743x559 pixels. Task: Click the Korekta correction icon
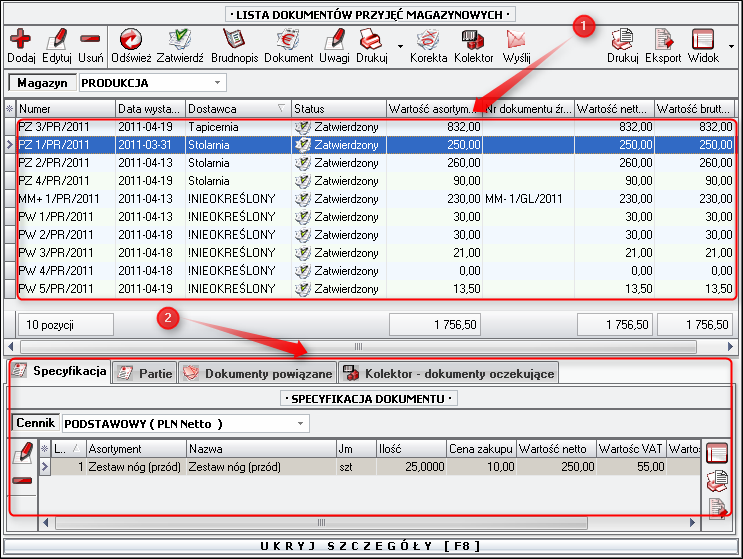[x=428, y=45]
